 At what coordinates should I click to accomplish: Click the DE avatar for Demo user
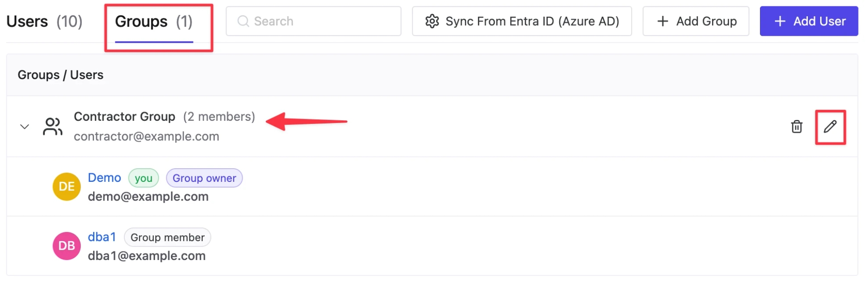point(66,186)
